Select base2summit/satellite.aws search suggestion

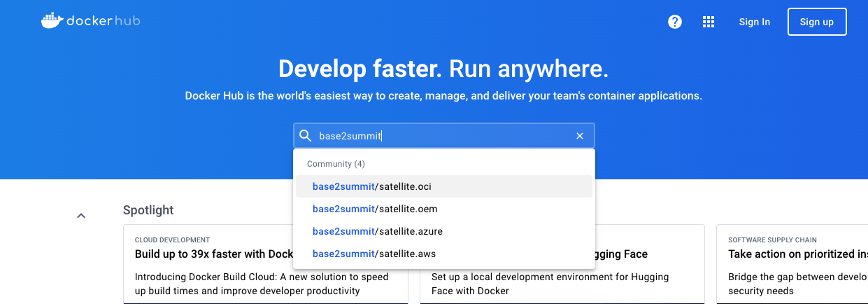(444, 254)
